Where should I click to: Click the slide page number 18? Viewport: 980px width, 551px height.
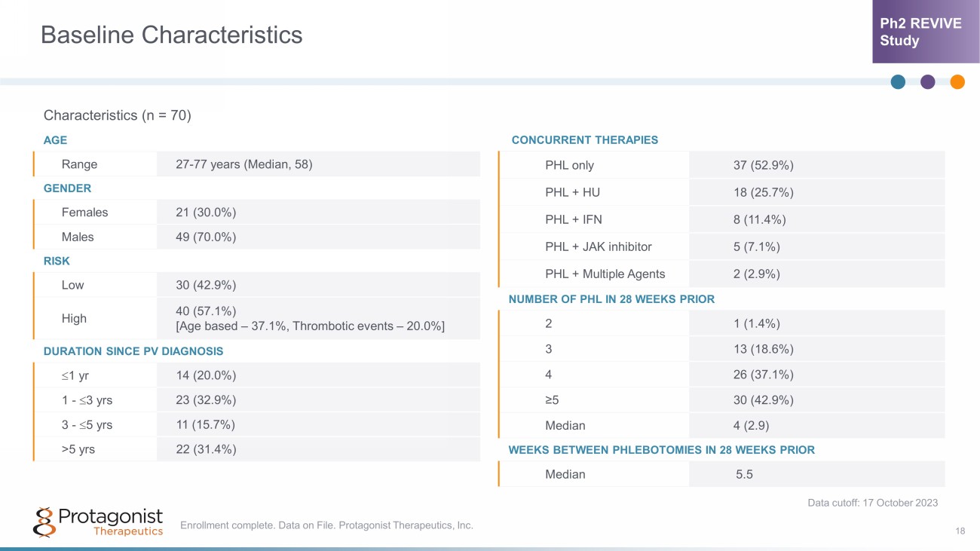point(960,531)
